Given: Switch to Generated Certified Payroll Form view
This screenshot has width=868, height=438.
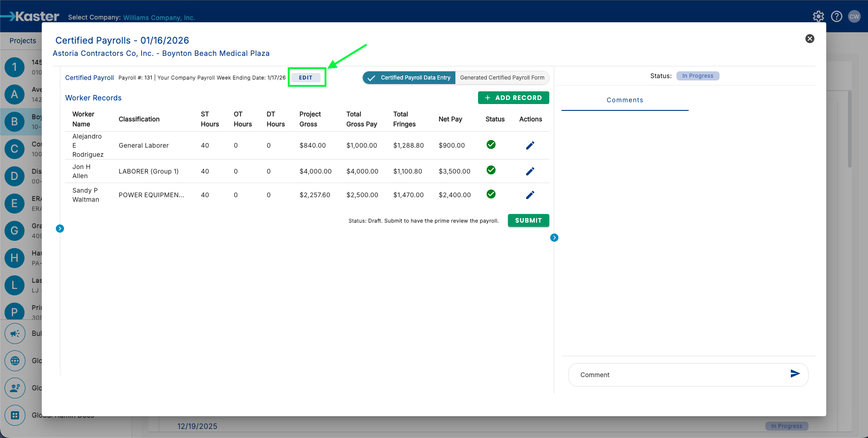Looking at the screenshot, I should (502, 78).
